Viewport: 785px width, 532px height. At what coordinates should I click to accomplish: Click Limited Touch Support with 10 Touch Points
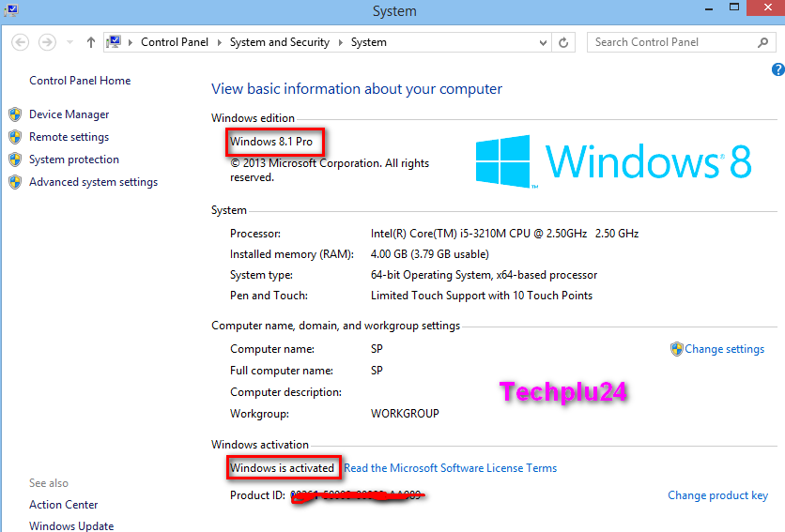482,296
